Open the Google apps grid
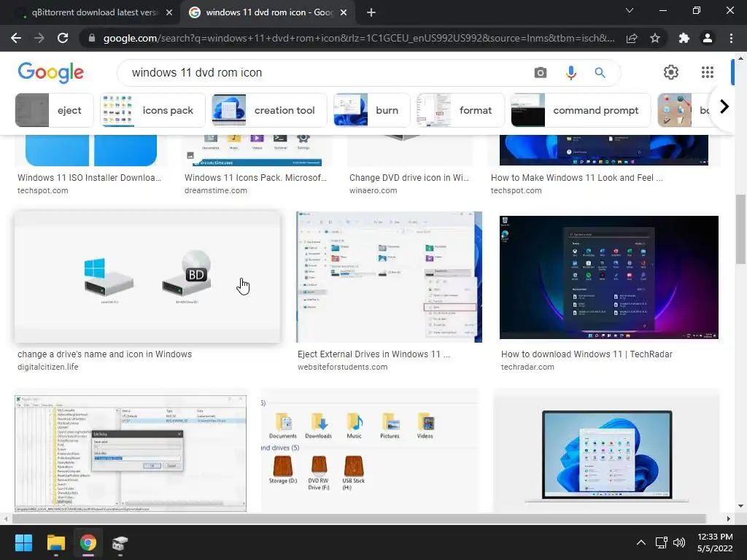747x560 pixels. pyautogui.click(x=708, y=72)
